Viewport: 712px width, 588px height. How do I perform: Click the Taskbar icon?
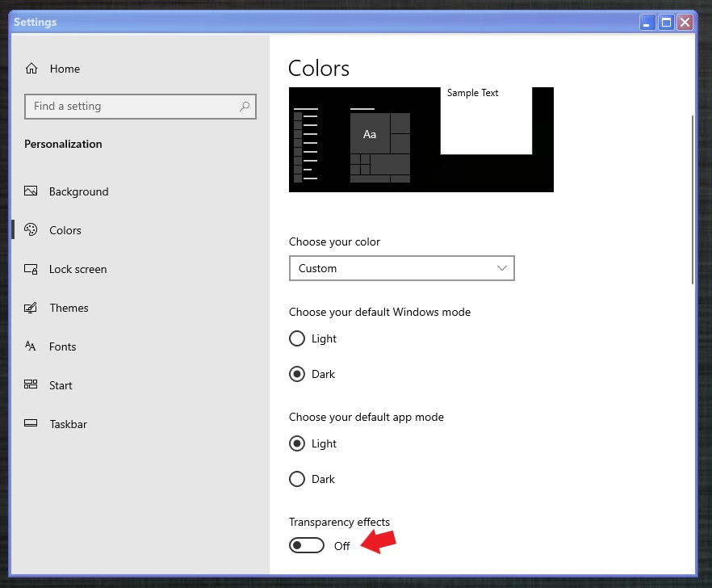31,424
